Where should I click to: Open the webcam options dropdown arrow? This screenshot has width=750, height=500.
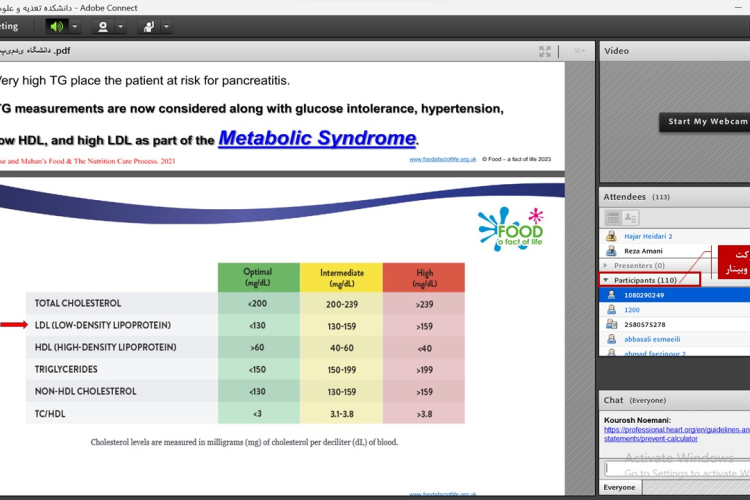tap(121, 26)
